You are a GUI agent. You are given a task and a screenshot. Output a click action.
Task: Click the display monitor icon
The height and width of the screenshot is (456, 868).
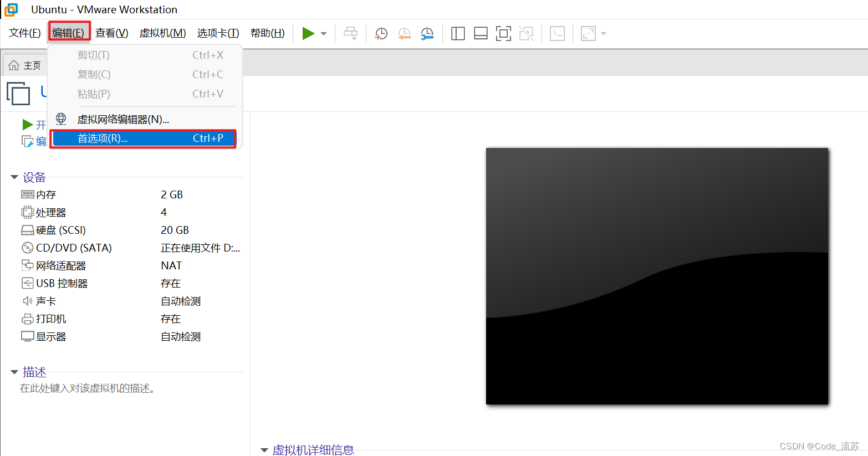pos(27,336)
